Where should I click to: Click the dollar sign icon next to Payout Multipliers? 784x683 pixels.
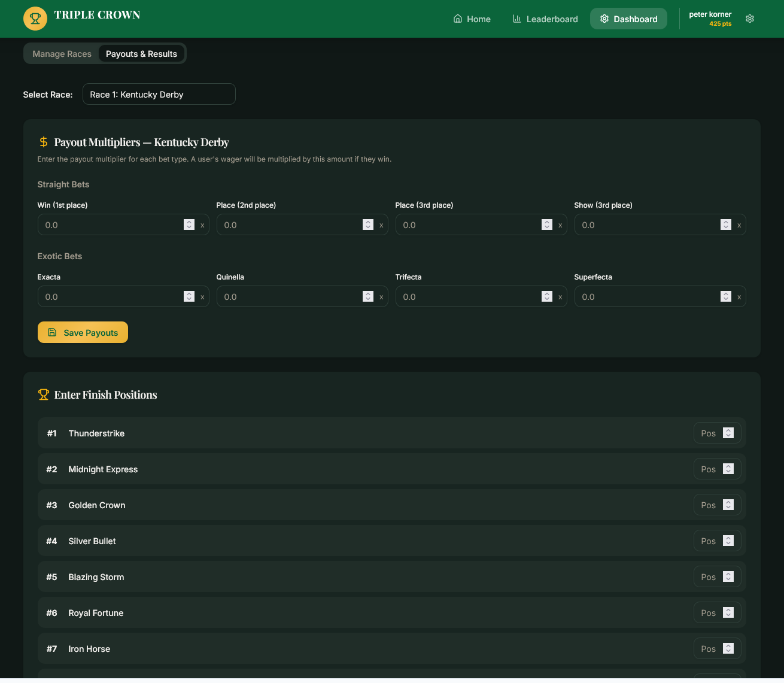pos(44,142)
